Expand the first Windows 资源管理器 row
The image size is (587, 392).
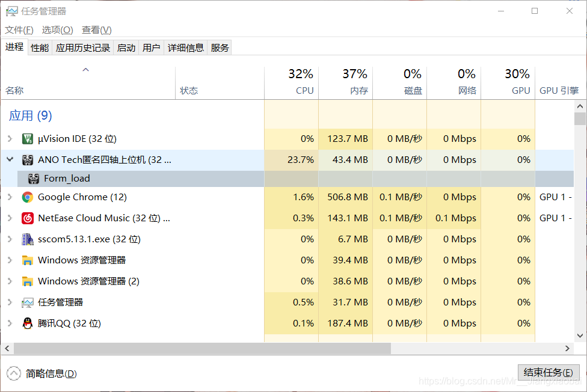pos(10,260)
